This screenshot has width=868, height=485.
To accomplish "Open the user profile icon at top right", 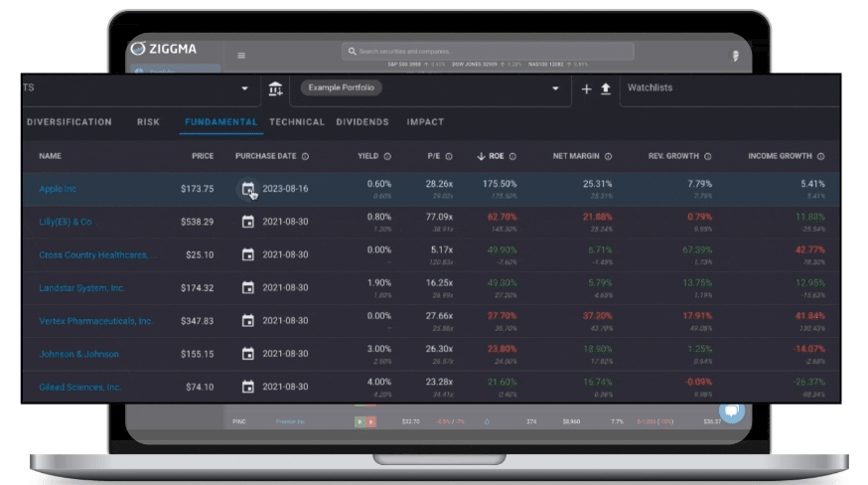I will 735,56.
